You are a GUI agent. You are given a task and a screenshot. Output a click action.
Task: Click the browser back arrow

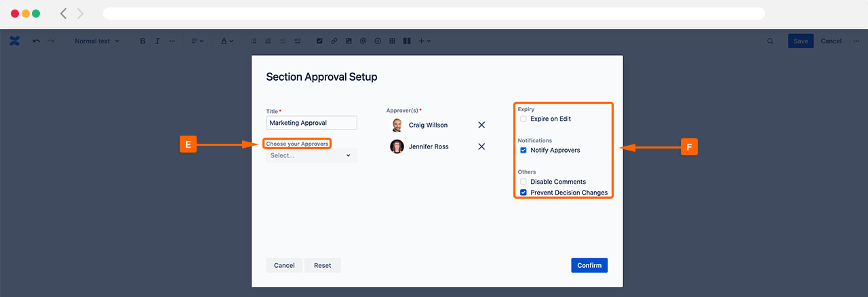pyautogui.click(x=63, y=14)
